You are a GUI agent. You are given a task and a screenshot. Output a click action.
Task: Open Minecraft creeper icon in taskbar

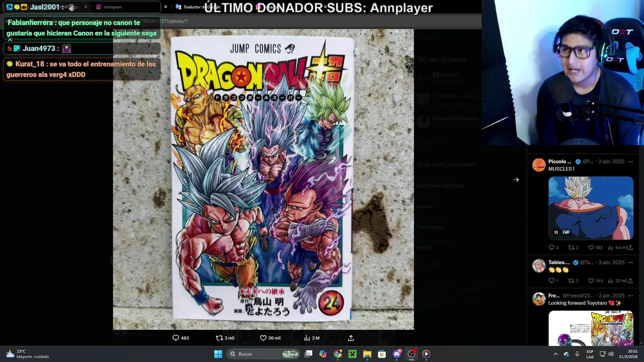click(352, 354)
